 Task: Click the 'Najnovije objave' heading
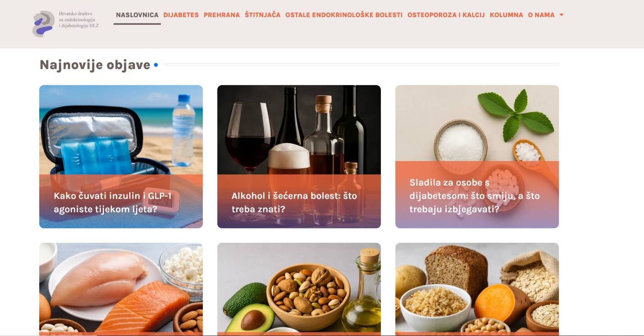(x=95, y=65)
